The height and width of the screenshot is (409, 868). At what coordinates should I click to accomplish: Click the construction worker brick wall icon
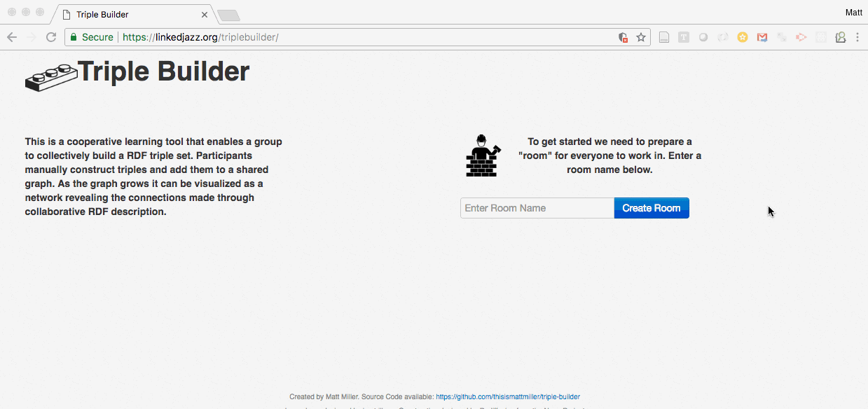click(483, 155)
